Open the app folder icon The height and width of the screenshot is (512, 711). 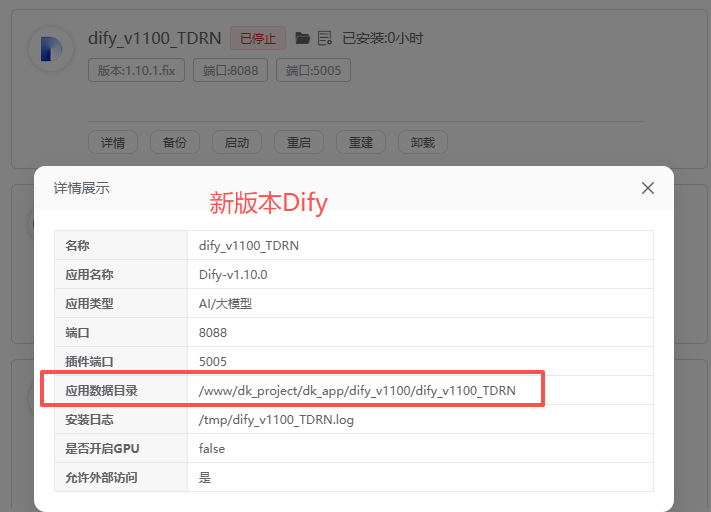click(303, 39)
